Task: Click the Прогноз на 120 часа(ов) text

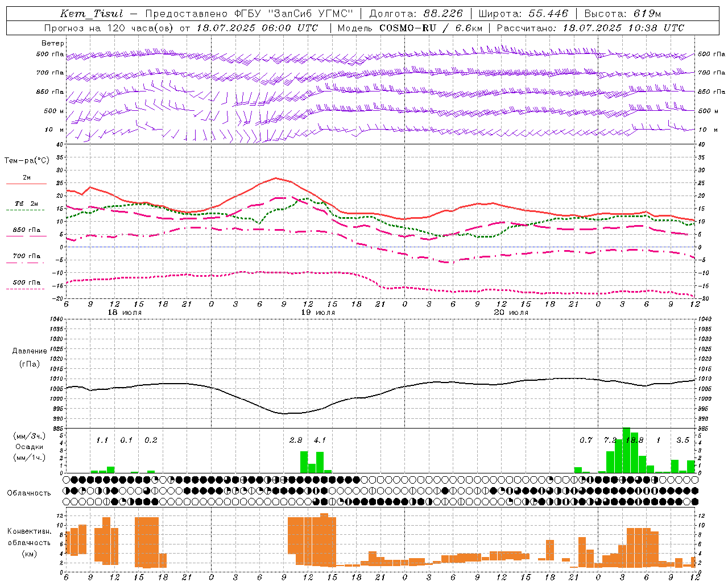Action: [110, 28]
